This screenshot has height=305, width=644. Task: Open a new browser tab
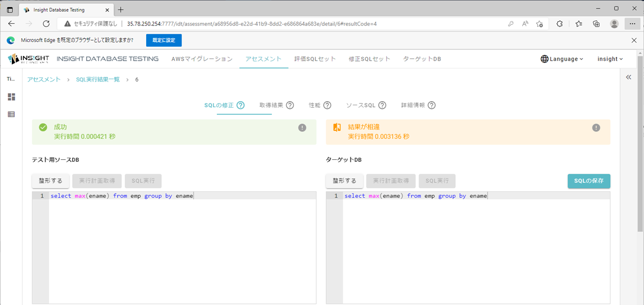(x=121, y=9)
